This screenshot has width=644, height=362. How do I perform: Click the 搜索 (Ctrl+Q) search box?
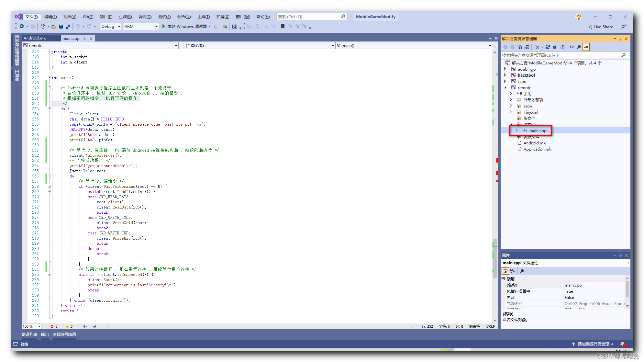tap(312, 17)
